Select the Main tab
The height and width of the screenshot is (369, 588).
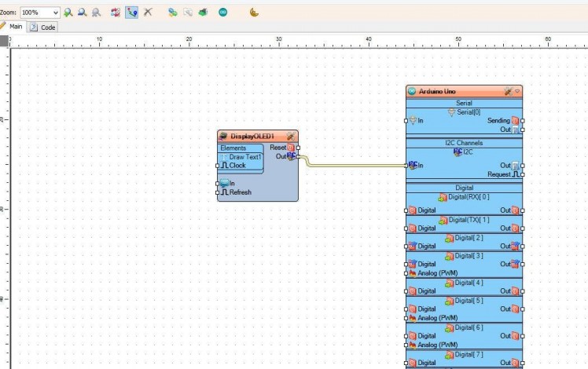(x=12, y=27)
